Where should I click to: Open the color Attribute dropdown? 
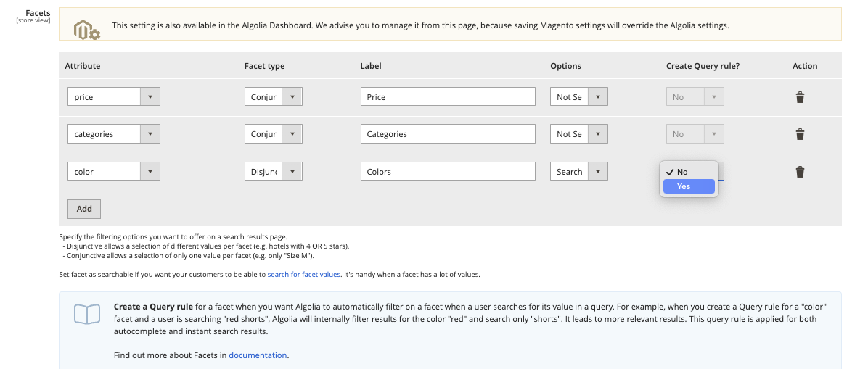(x=113, y=172)
